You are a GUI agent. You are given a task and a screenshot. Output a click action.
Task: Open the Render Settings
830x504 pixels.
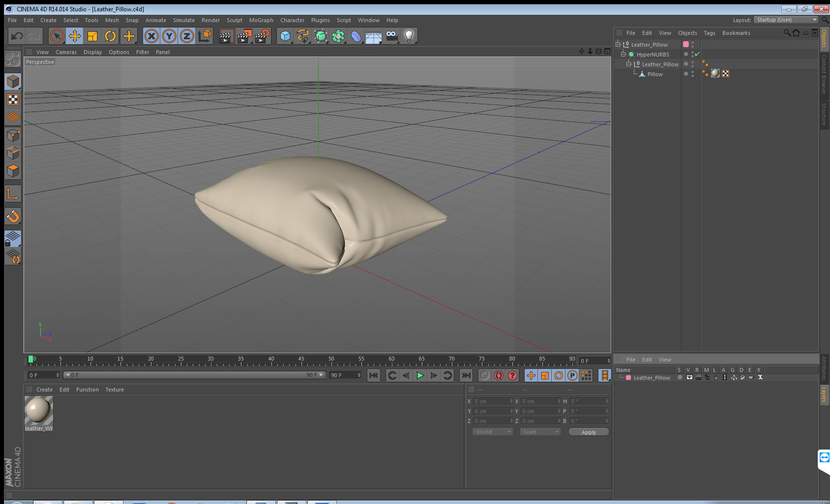click(x=263, y=36)
